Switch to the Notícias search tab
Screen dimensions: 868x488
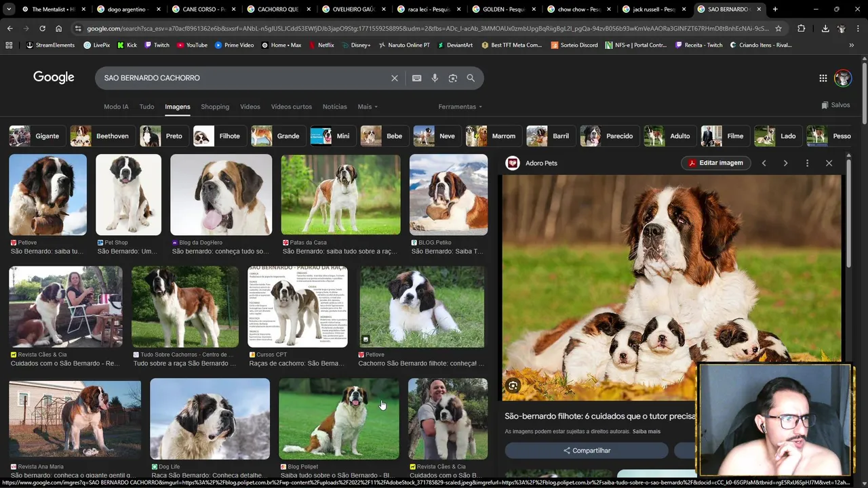(334, 106)
